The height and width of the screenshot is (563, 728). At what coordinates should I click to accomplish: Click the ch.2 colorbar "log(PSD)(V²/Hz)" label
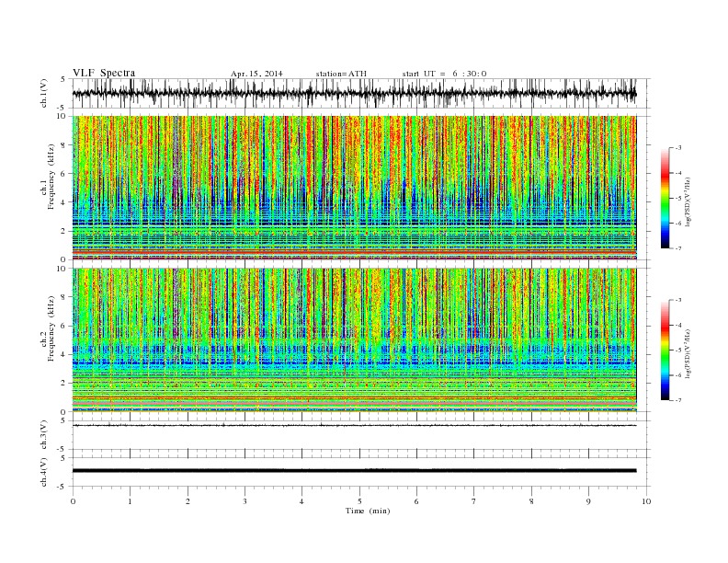[x=688, y=353]
